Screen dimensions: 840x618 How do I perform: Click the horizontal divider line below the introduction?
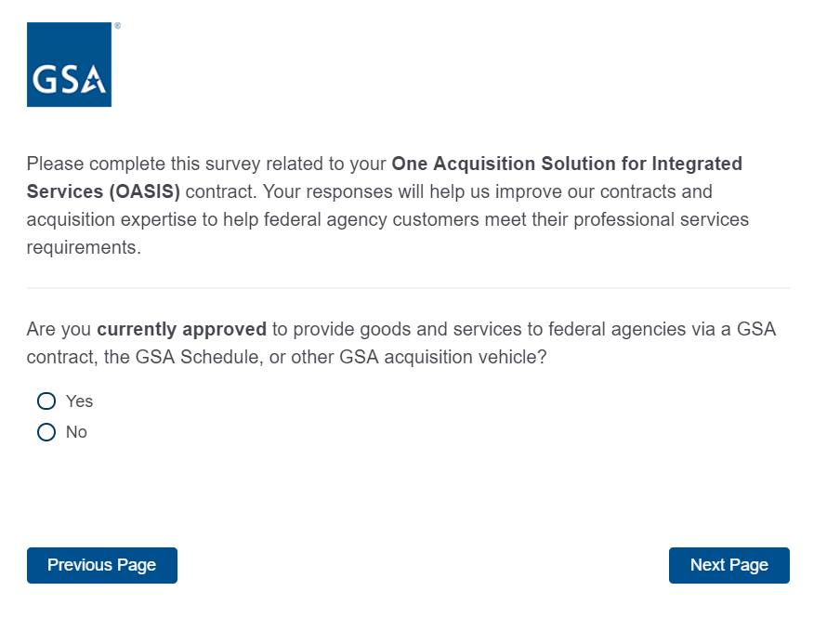point(408,288)
